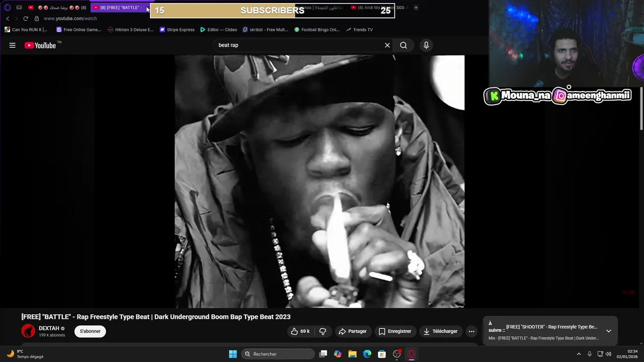The image size is (644, 362).
Task: Open the 'Free Online Game...' bookmark
Action: [78, 30]
